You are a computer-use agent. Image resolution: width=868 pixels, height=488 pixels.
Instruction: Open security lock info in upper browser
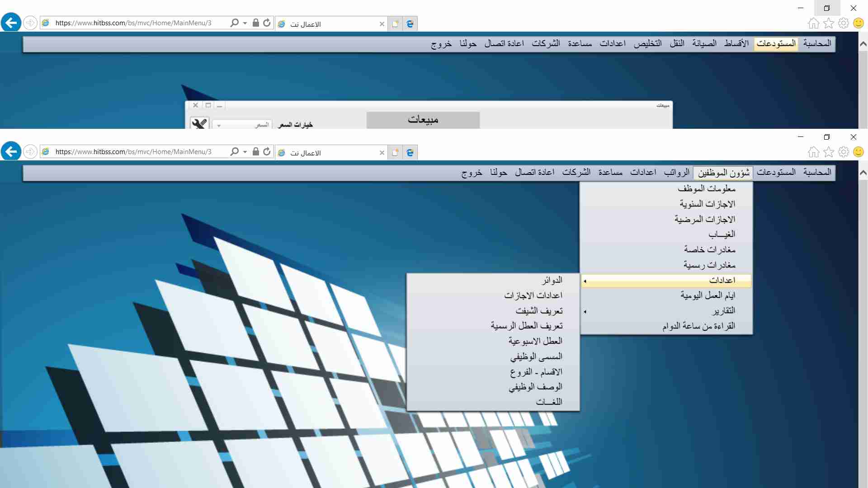pyautogui.click(x=256, y=23)
